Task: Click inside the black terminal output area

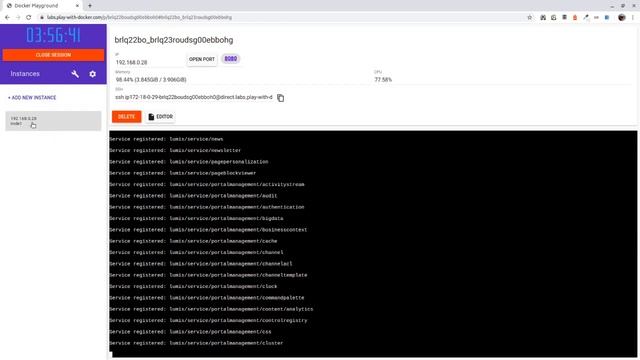Action: tap(373, 244)
